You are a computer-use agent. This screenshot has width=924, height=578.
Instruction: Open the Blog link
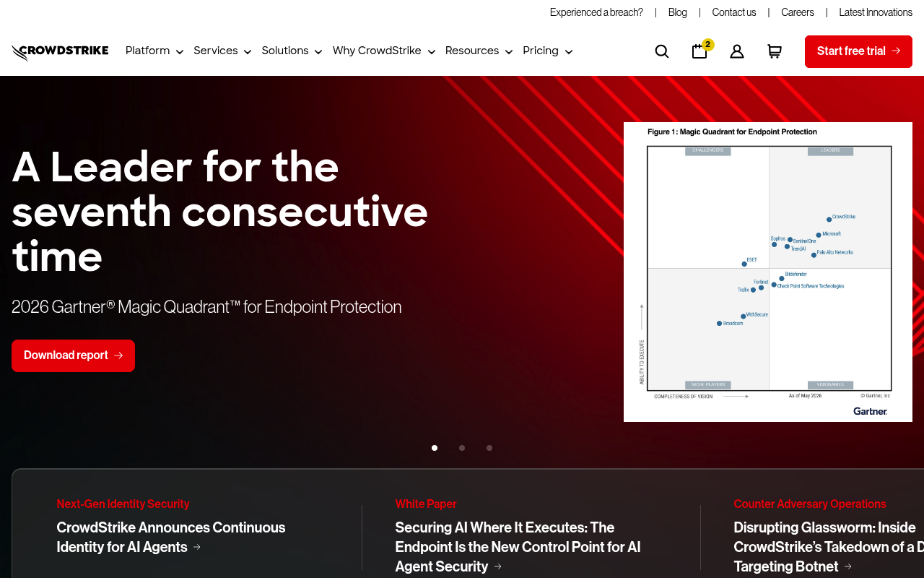click(x=677, y=12)
